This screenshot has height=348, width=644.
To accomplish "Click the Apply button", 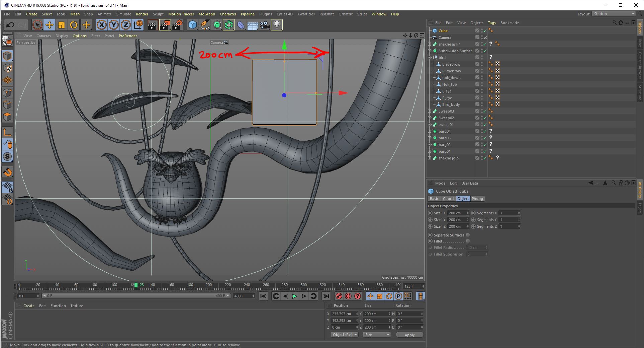I will click(x=409, y=335).
